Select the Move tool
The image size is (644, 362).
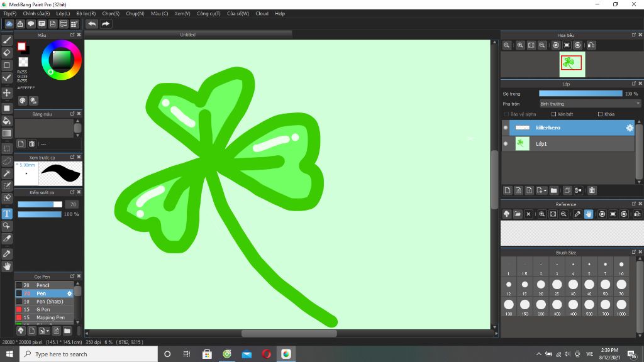pyautogui.click(x=7, y=93)
